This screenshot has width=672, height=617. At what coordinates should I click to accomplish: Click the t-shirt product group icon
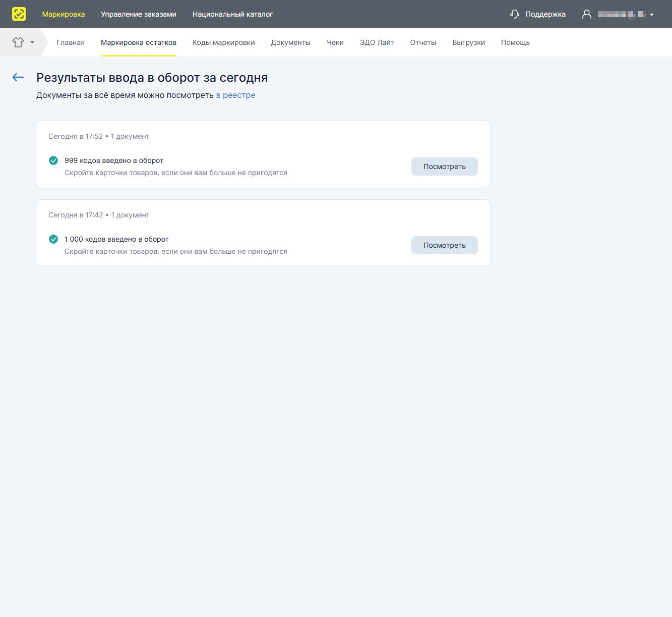click(x=18, y=42)
